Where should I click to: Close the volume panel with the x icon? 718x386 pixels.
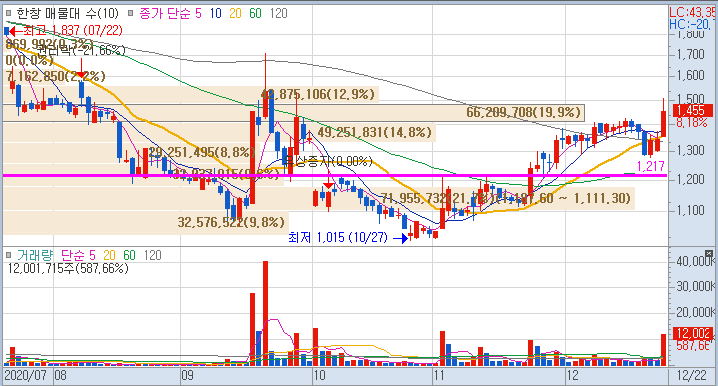click(709, 254)
